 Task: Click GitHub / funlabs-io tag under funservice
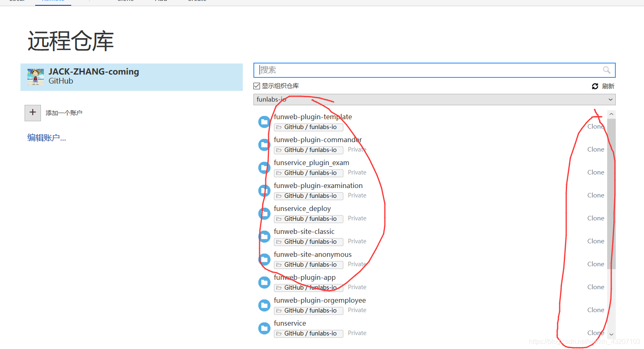(x=309, y=333)
